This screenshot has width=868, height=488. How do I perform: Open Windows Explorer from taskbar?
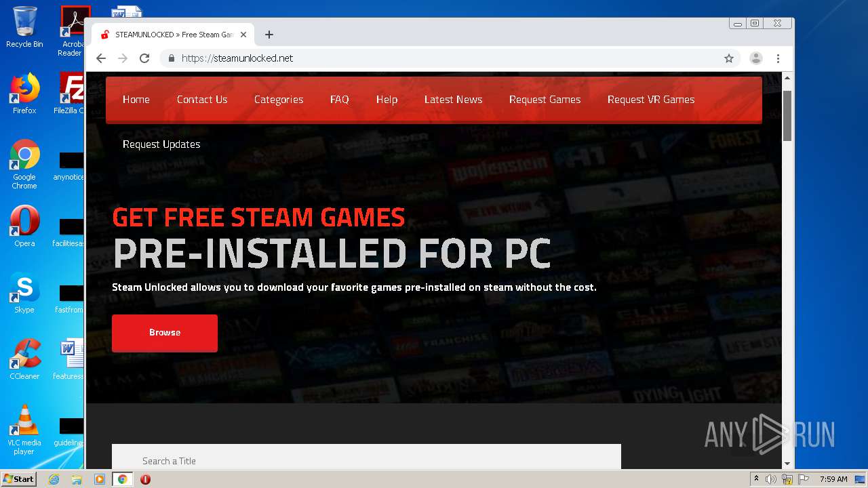point(77,479)
